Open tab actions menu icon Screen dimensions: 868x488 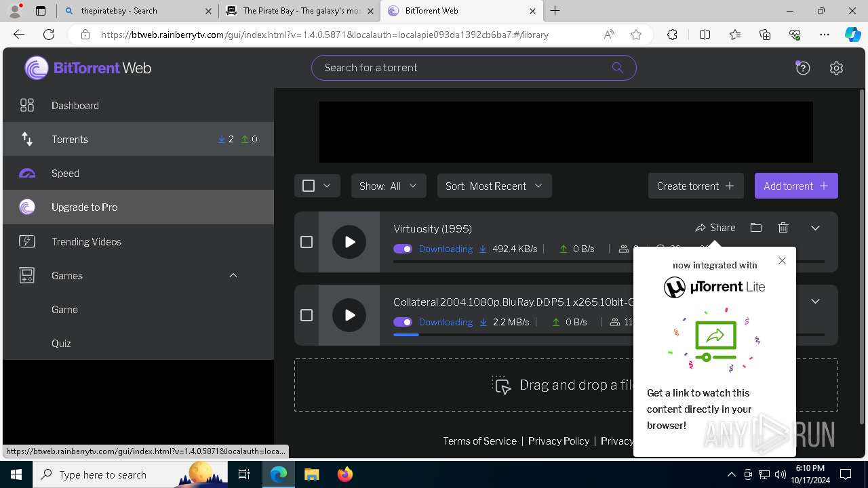(x=41, y=11)
